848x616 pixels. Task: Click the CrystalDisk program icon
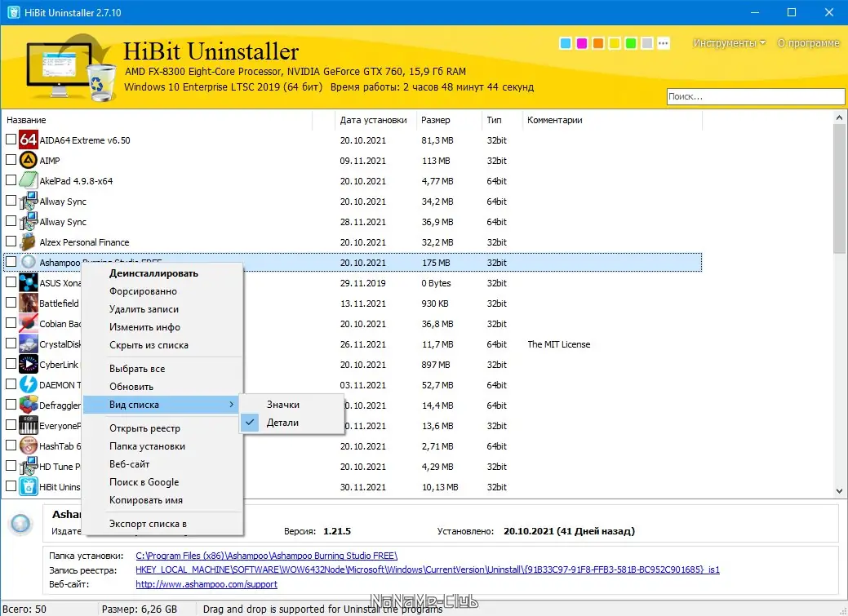click(x=28, y=344)
